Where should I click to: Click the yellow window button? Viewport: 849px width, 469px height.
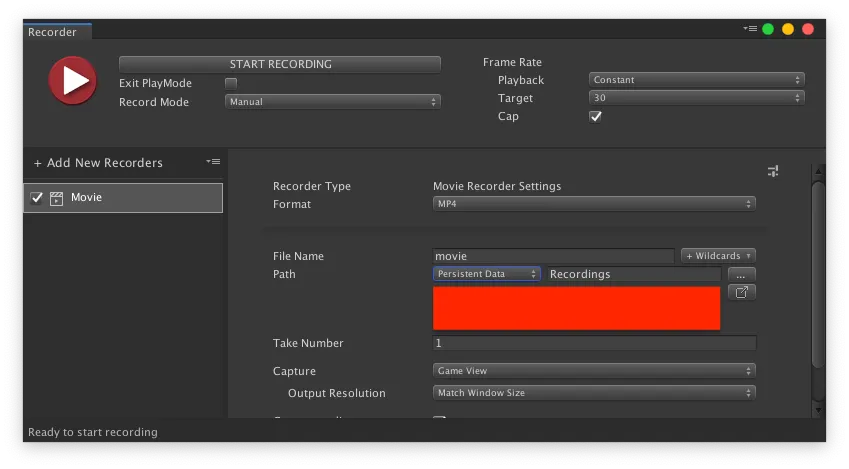point(788,29)
